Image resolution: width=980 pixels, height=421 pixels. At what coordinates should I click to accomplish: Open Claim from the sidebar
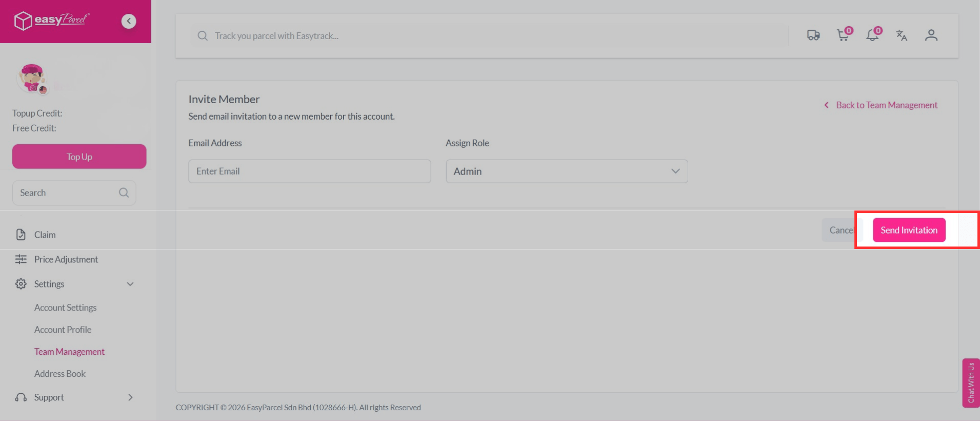pyautogui.click(x=45, y=235)
